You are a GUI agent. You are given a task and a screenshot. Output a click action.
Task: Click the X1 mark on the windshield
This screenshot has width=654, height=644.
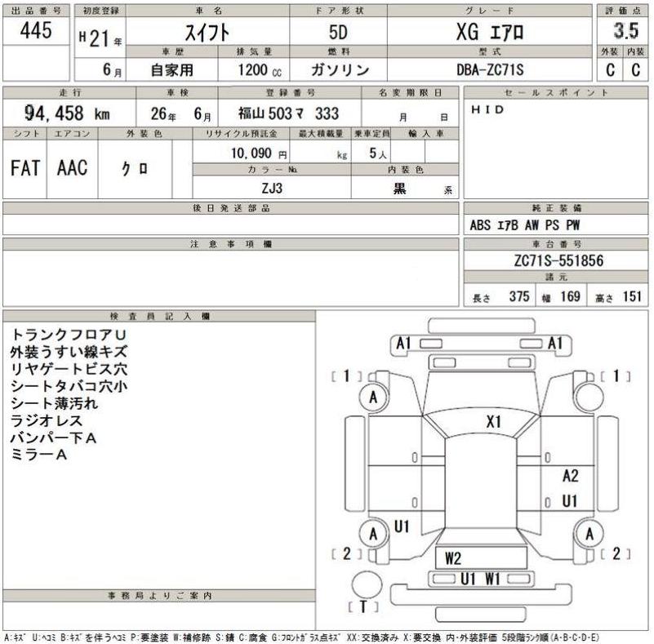(x=493, y=422)
